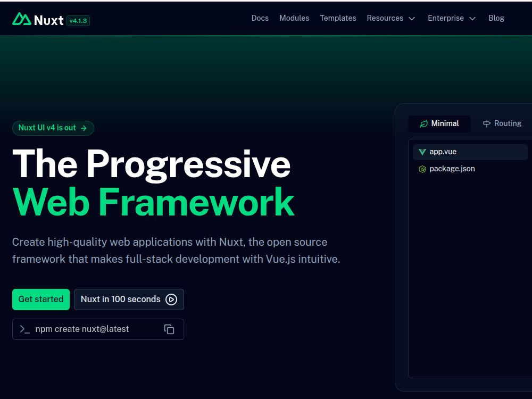The width and height of the screenshot is (532, 399).
Task: Copy the npm create nuxt command
Action: click(x=169, y=329)
